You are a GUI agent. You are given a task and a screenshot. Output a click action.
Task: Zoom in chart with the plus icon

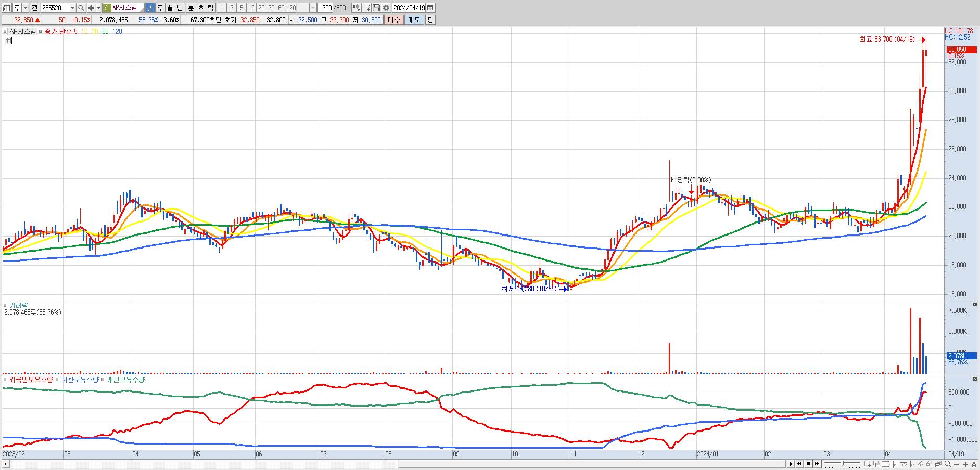pos(966,464)
